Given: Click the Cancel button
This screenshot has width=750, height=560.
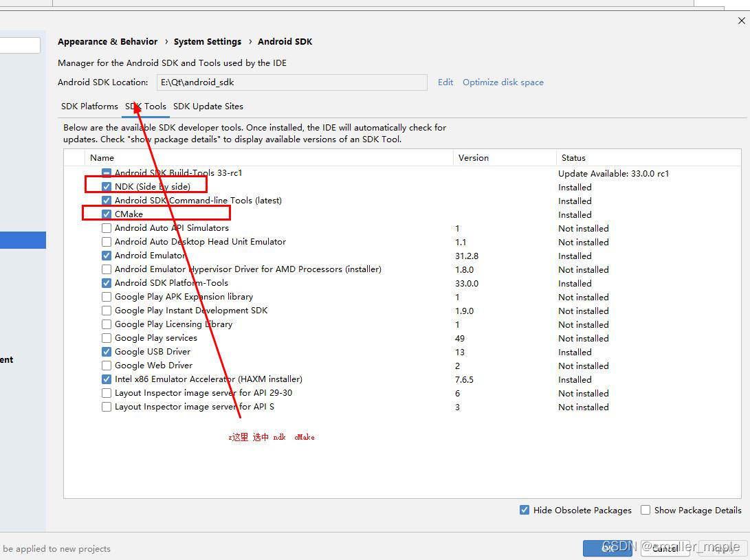Looking at the screenshot, I should pos(665,548).
